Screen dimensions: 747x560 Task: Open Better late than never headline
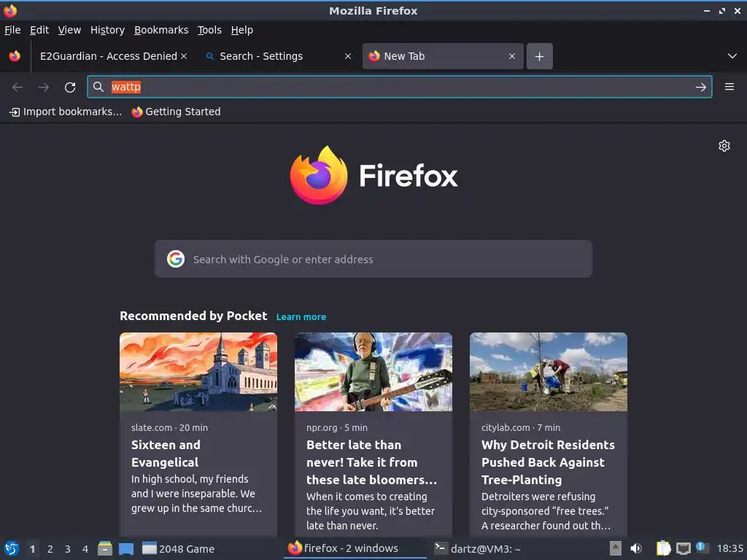[371, 462]
